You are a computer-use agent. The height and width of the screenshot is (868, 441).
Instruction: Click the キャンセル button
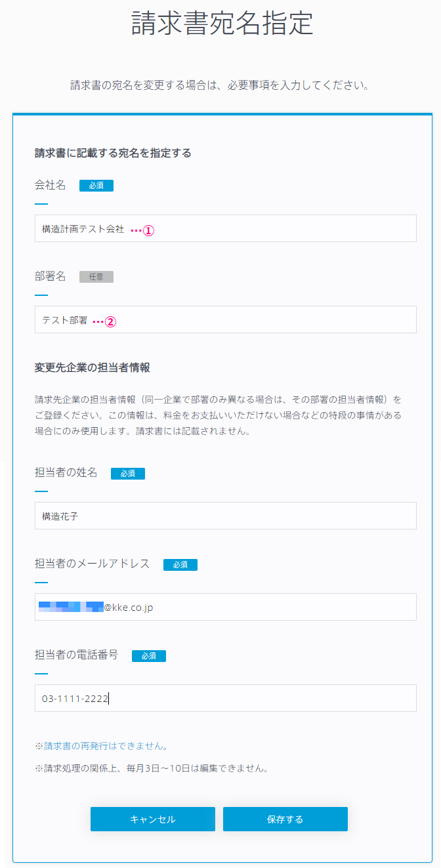pos(153,819)
